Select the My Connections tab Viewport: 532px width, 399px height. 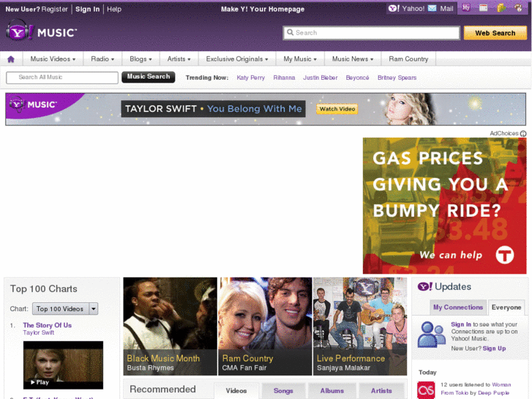pos(457,307)
